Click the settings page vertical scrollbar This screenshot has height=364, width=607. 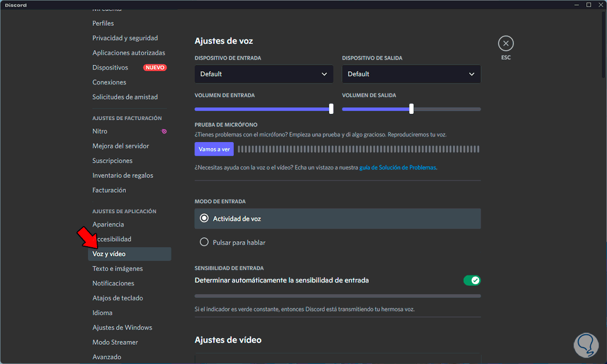point(603,44)
